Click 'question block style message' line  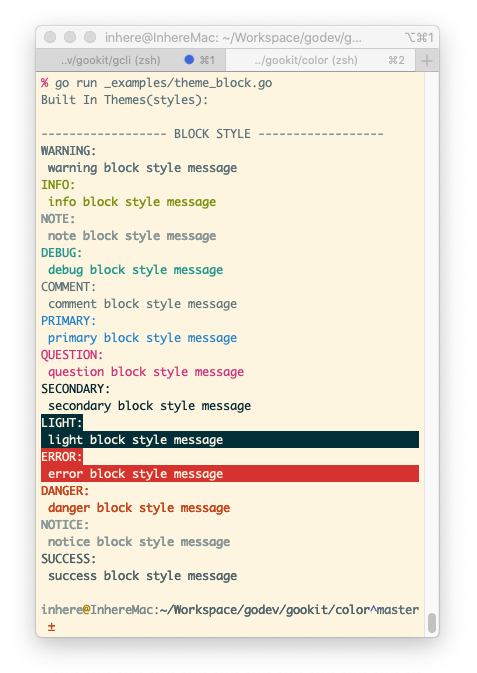coord(146,372)
